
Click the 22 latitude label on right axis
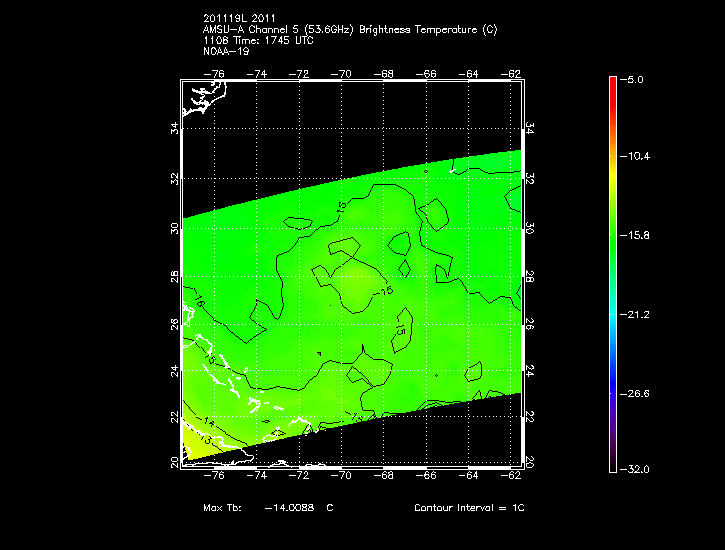529,416
